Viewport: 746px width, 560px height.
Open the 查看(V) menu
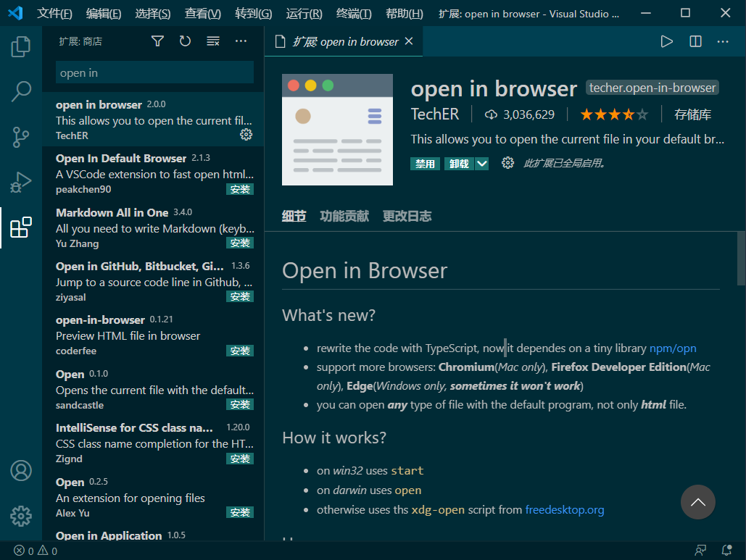203,13
